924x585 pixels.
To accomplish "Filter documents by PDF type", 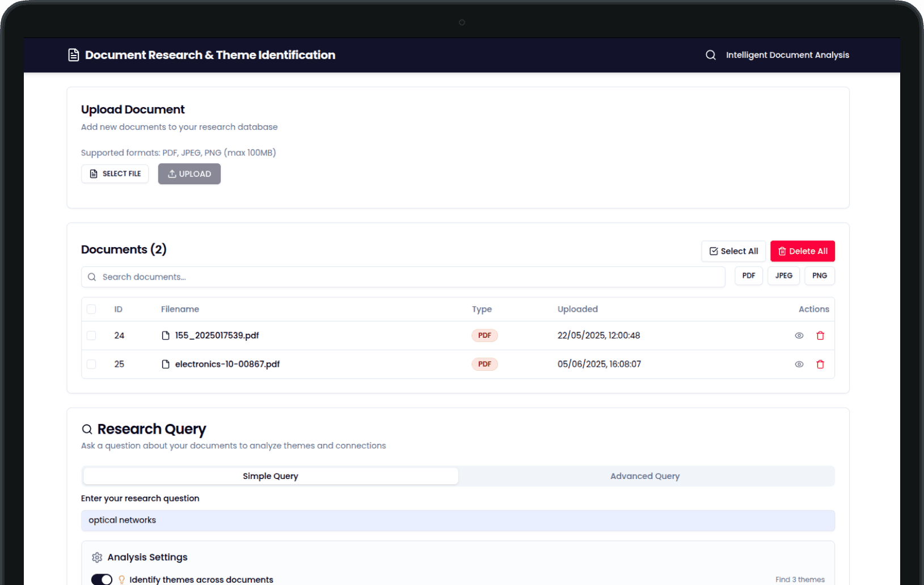I will (748, 276).
